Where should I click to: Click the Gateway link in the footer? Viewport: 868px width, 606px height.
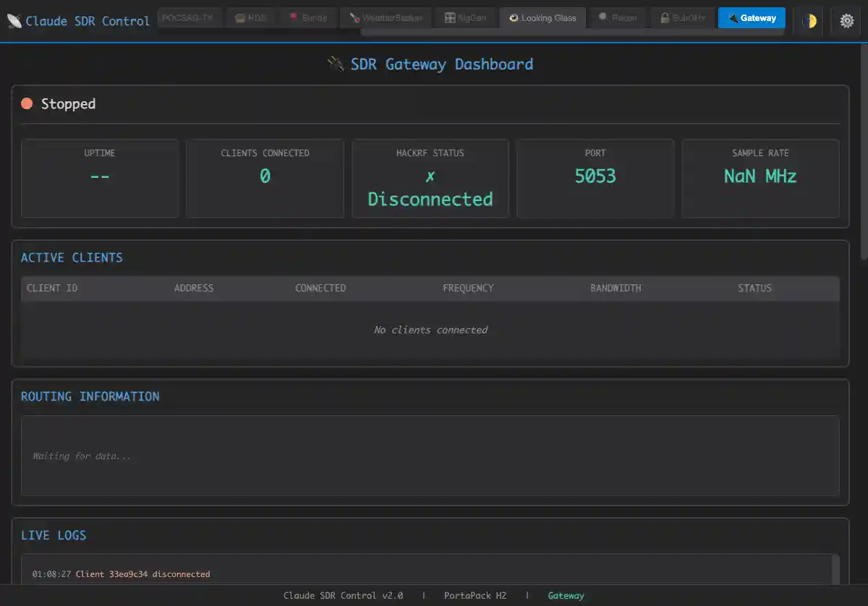pos(566,596)
